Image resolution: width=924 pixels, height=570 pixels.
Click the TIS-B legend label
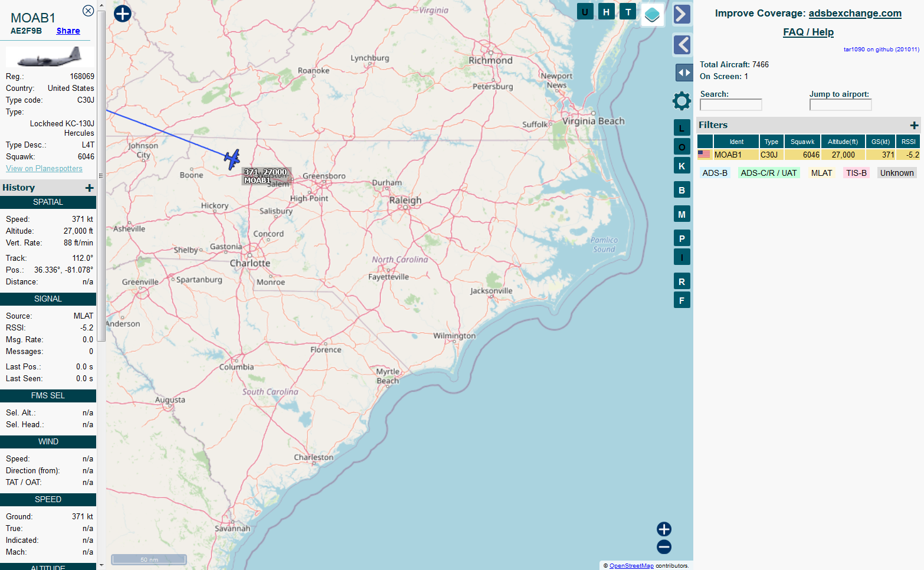(856, 173)
